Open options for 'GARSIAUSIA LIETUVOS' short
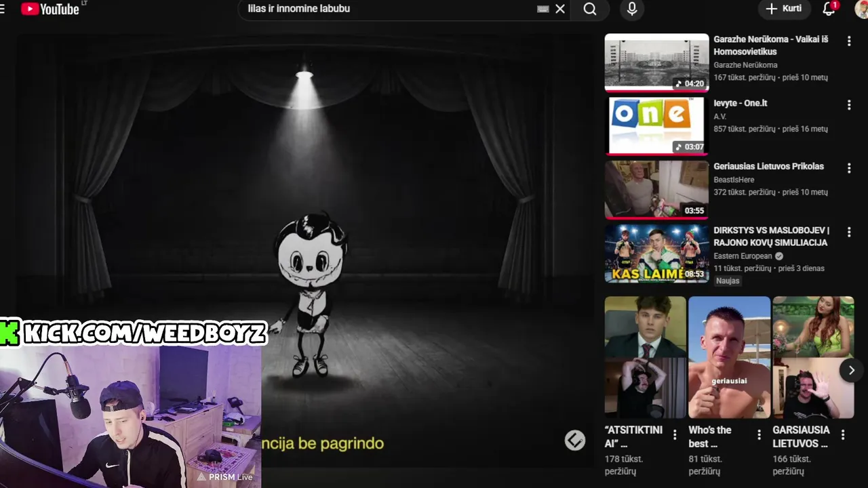868x488 pixels. point(843,435)
